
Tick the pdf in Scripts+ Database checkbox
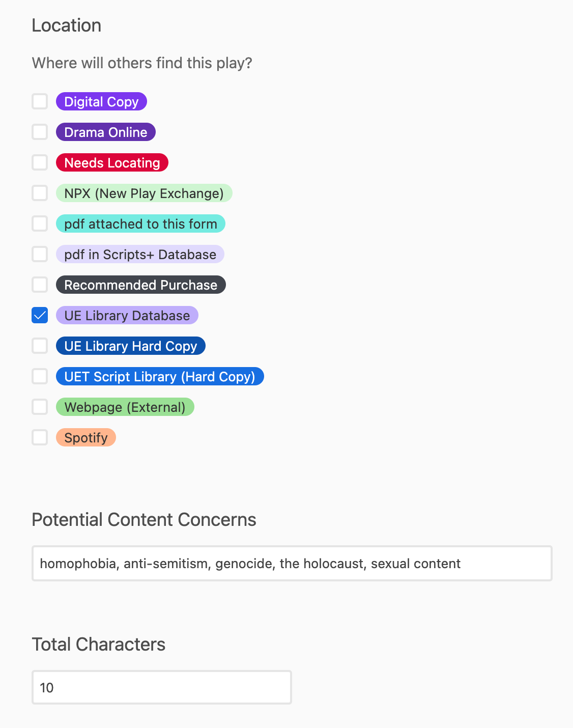(40, 254)
